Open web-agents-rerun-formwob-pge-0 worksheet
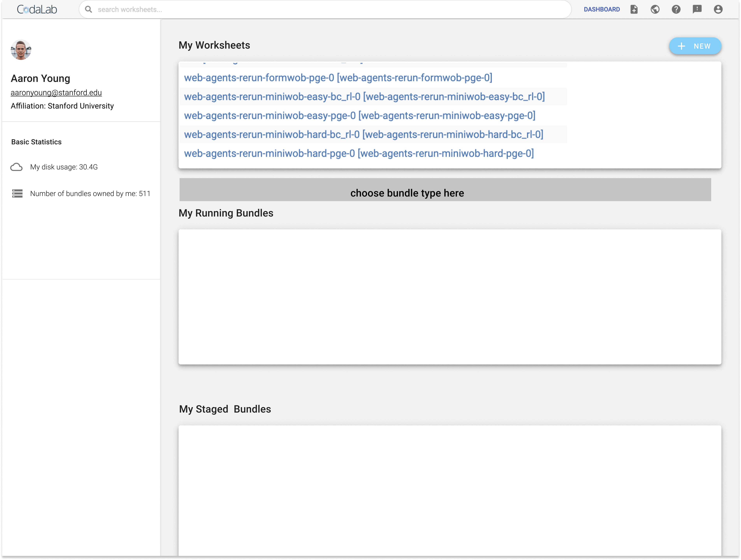 [x=338, y=77]
